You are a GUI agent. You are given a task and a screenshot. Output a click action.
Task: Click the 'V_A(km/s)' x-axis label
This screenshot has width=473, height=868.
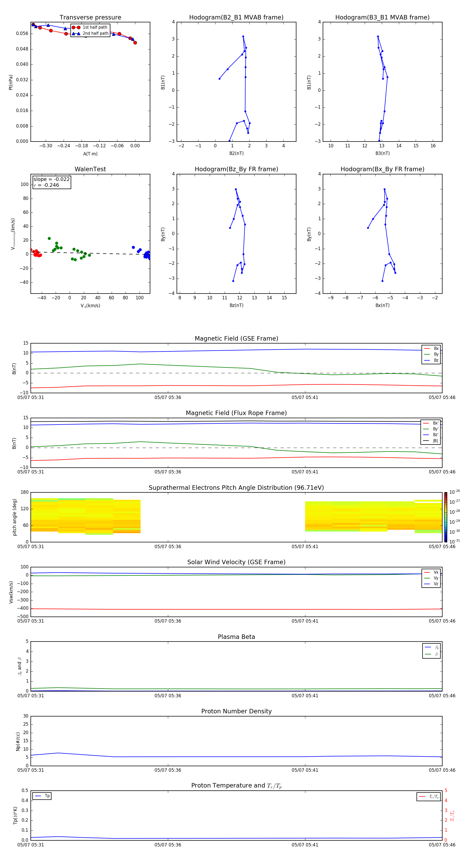pyautogui.click(x=90, y=306)
